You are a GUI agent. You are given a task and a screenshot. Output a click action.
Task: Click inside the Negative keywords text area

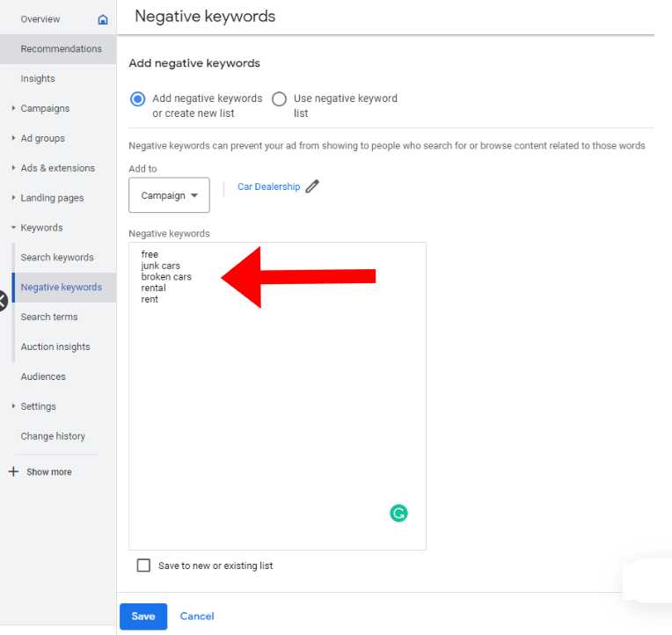(x=277, y=396)
